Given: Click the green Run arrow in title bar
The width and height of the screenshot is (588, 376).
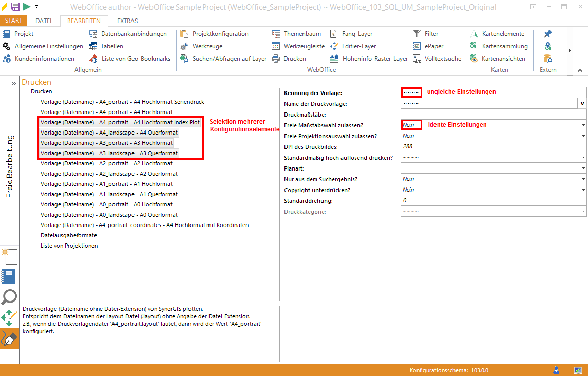Looking at the screenshot, I should (26, 7).
